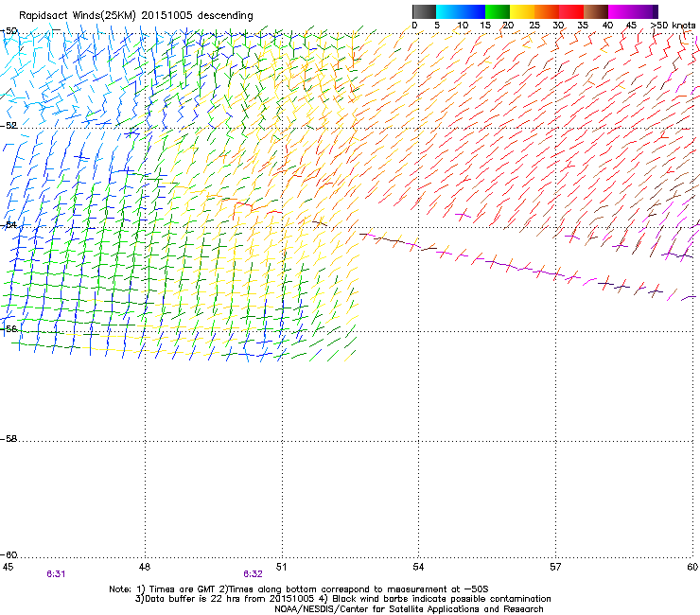
Task: Click the blue 10-15 knots legend segment
Action: (473, 11)
